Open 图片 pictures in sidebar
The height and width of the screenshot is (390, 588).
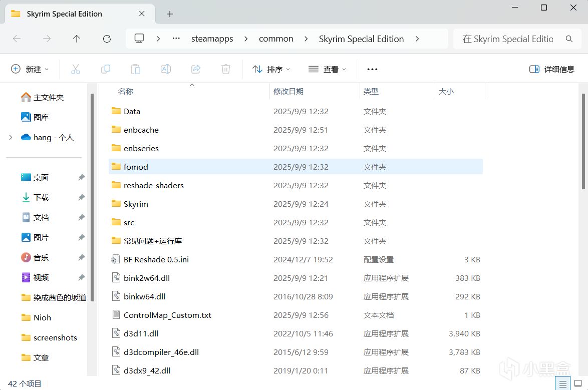click(x=35, y=237)
